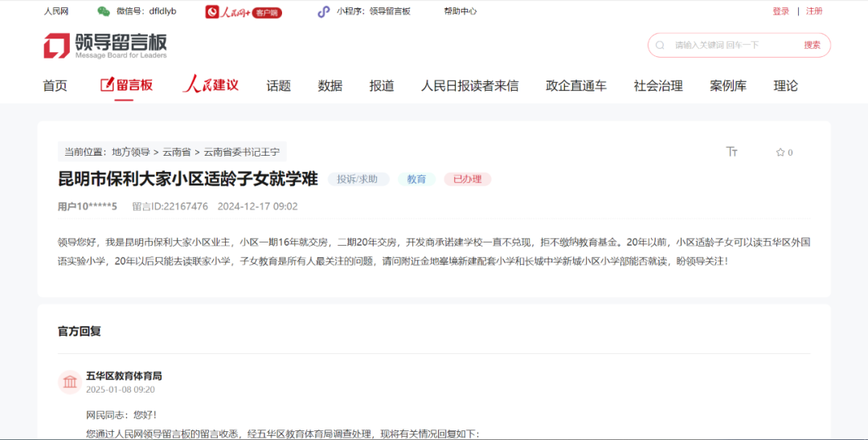Click 注册 link
This screenshot has height=440, width=868.
[814, 11]
